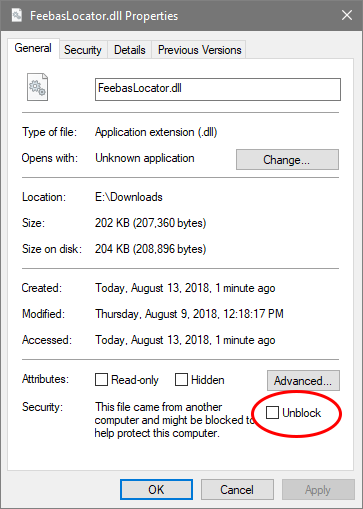Click the DLL file type icon
The width and height of the screenshot is (363, 509).
coord(37,87)
